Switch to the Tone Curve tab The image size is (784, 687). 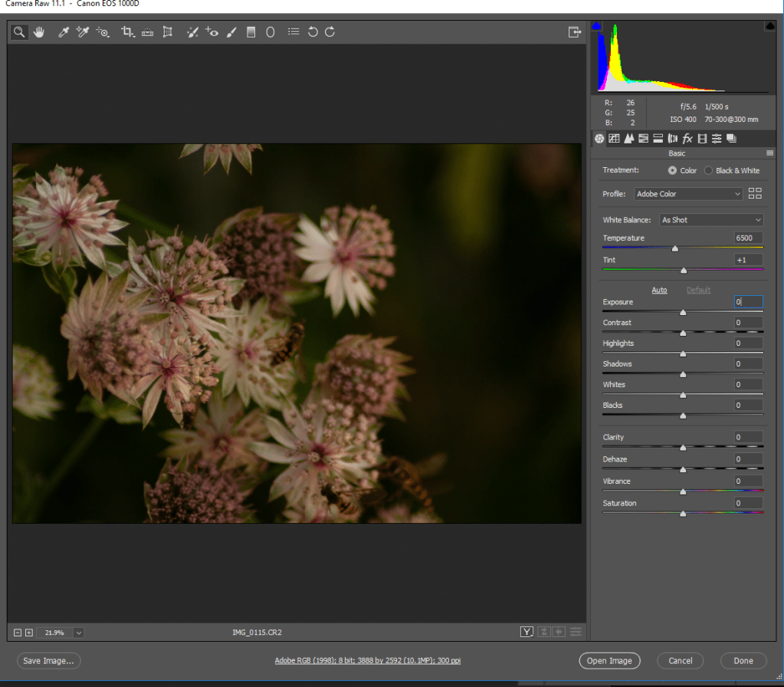pos(614,139)
